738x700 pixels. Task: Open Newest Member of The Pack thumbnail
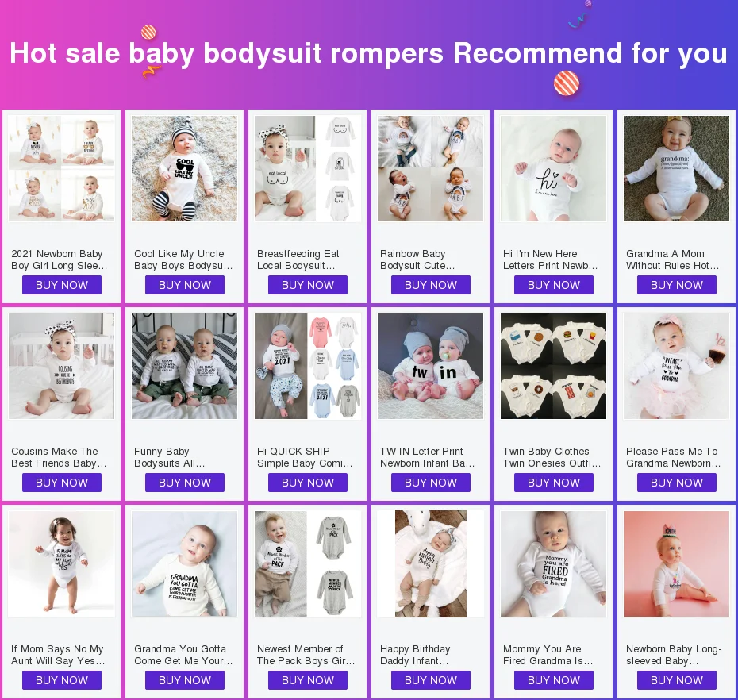(308, 564)
